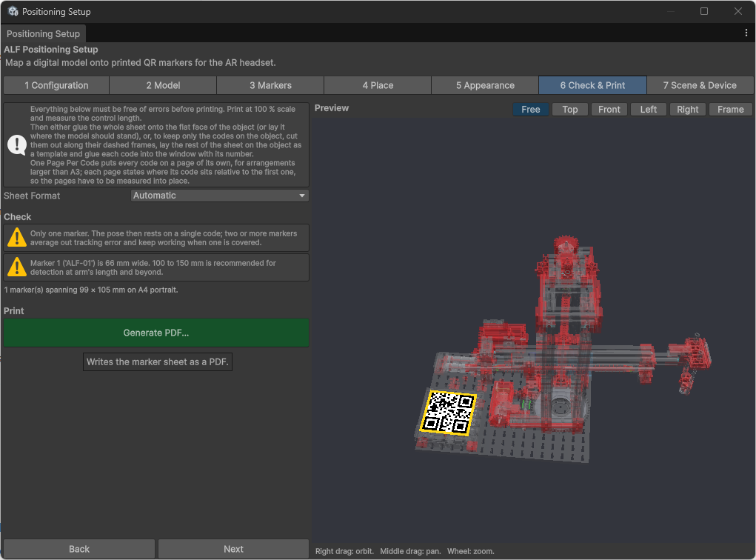Open the 4 Place step
The height and width of the screenshot is (560, 756).
pyautogui.click(x=378, y=85)
